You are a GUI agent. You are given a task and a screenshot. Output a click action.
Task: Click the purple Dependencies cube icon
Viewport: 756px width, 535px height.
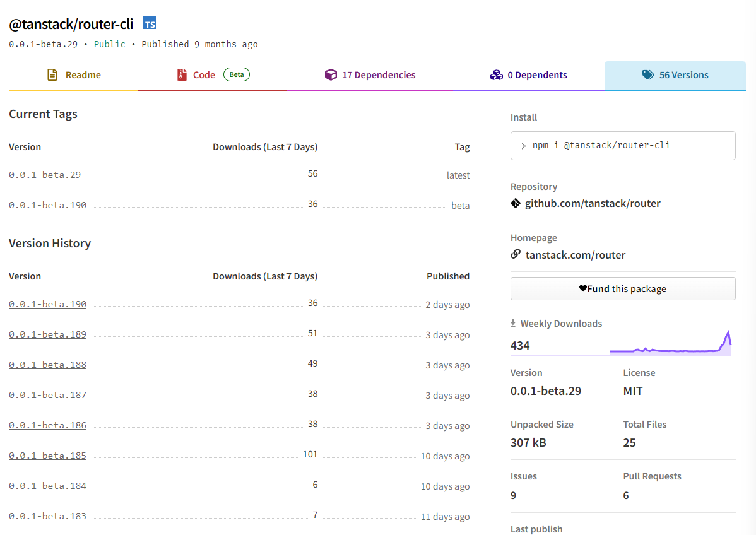click(x=331, y=75)
